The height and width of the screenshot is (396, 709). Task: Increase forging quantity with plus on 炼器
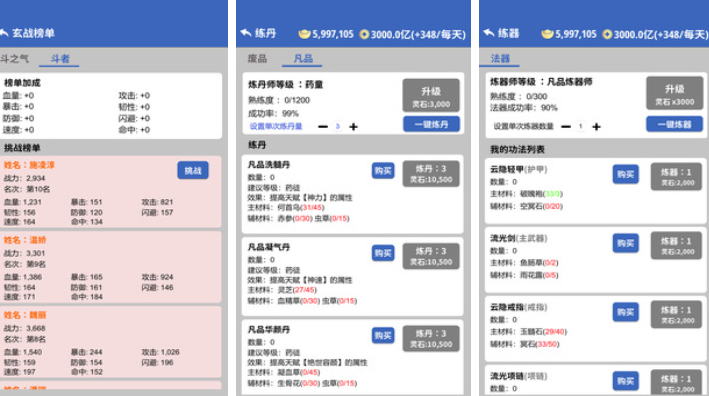click(x=596, y=127)
